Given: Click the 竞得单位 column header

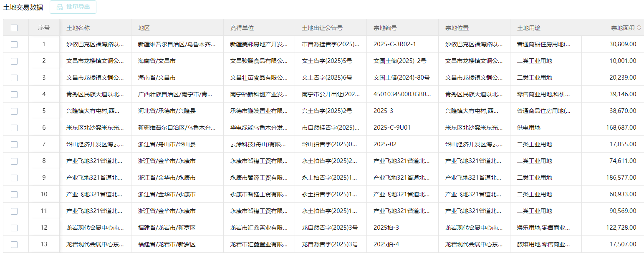Looking at the screenshot, I should tap(242, 28).
